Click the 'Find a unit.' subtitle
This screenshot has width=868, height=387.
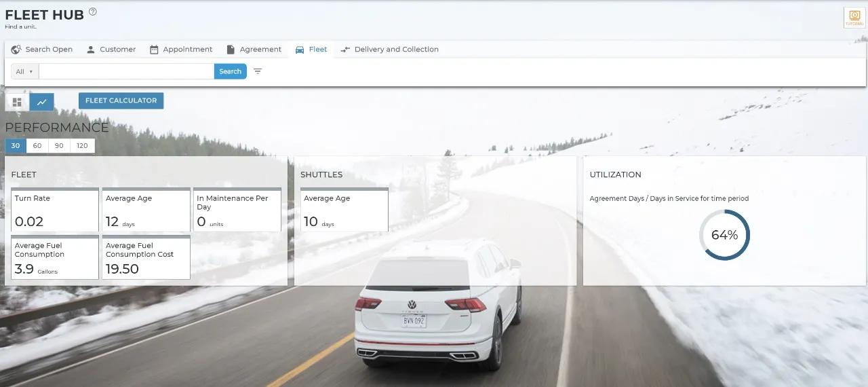point(20,27)
